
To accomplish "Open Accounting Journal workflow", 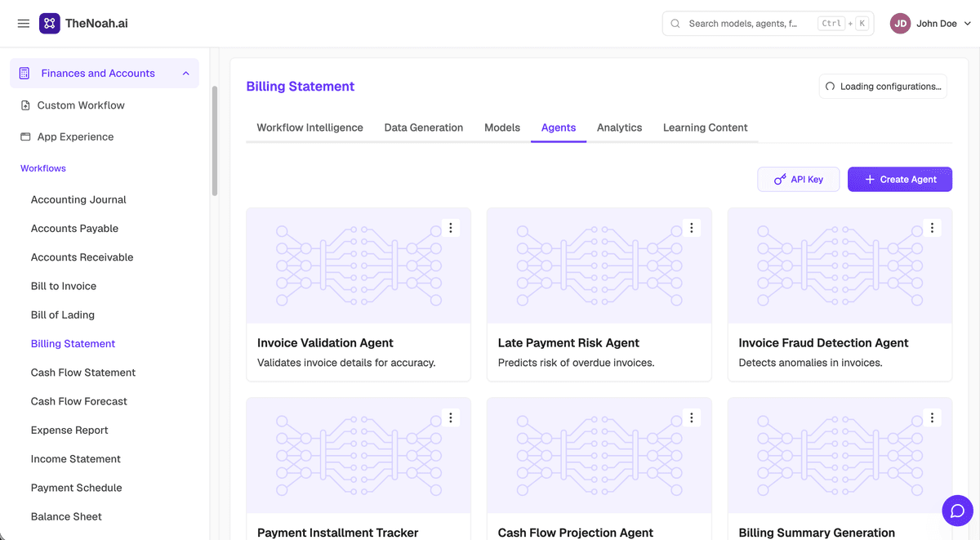I will 78,199.
